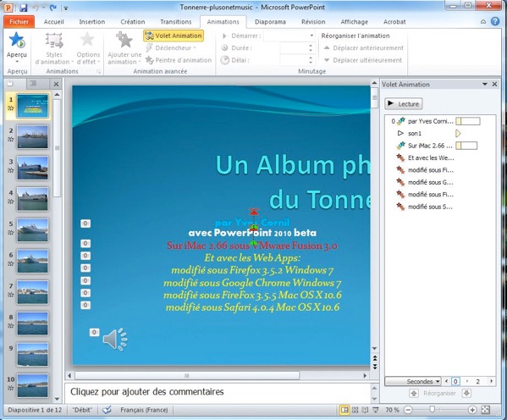Click the 70 % zoom level
The width and height of the screenshot is (507, 420).
[392, 410]
